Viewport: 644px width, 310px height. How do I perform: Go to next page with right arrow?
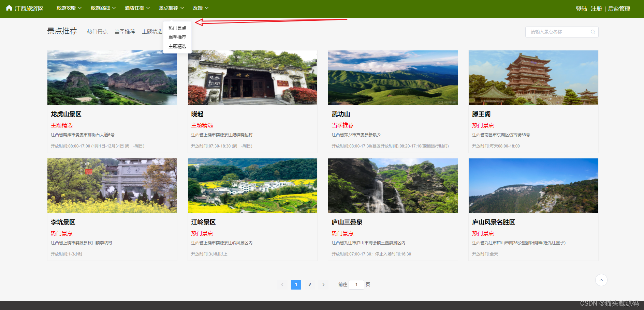[x=323, y=284]
